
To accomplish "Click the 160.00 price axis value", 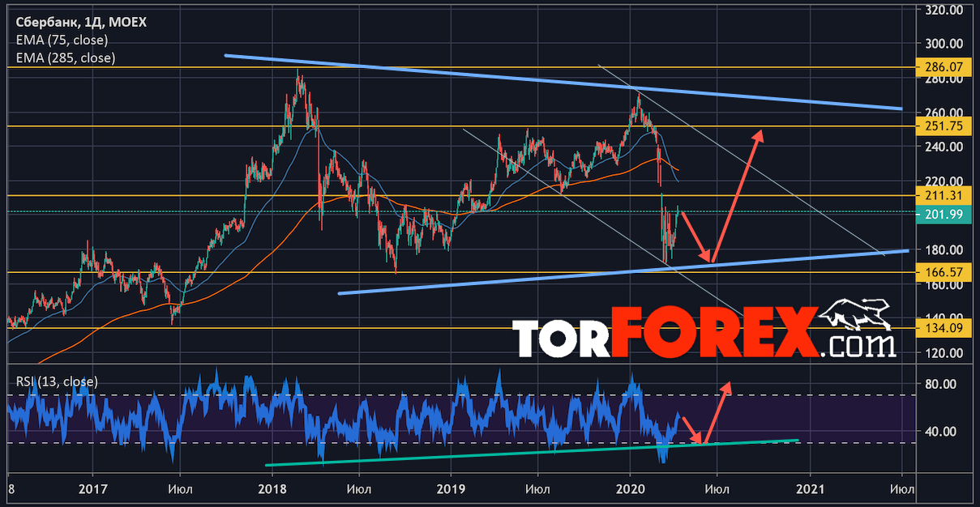I will (944, 284).
